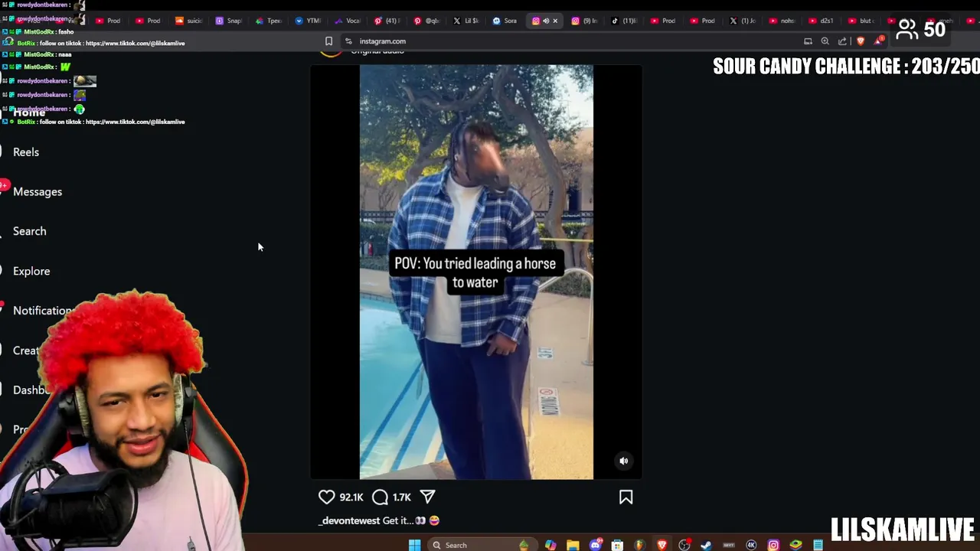Click the browser share icon in address bar
This screenshot has width=980, height=551.
[x=842, y=41]
